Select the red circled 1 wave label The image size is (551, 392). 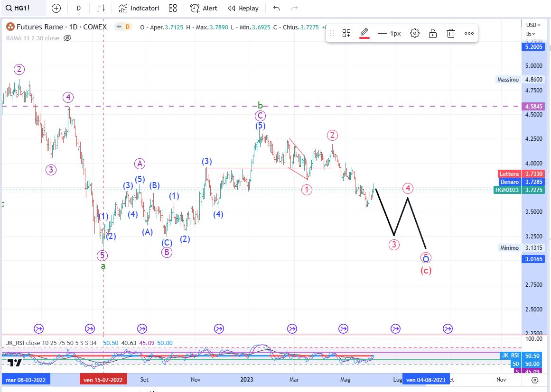click(307, 190)
